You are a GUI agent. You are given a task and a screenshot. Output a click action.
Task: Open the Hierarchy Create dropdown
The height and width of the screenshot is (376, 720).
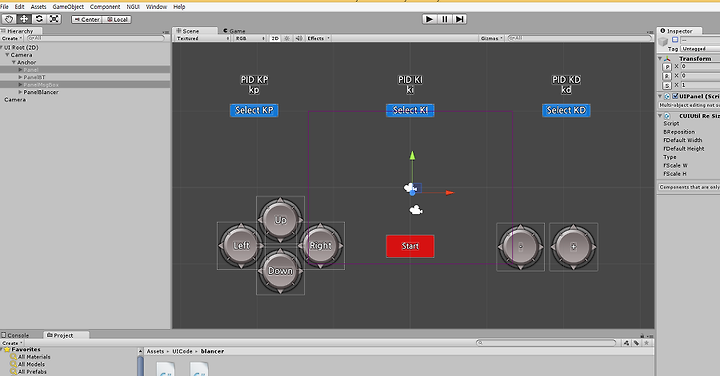[x=11, y=39]
